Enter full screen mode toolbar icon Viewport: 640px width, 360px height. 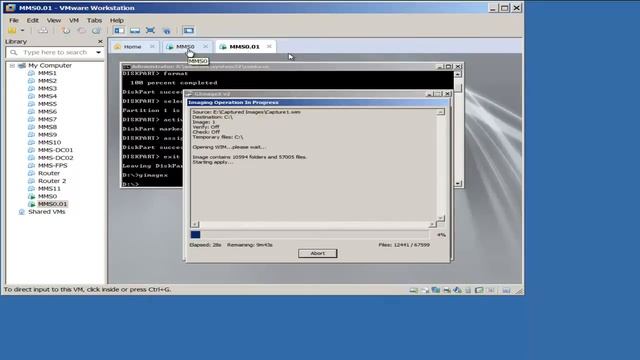coord(150,31)
